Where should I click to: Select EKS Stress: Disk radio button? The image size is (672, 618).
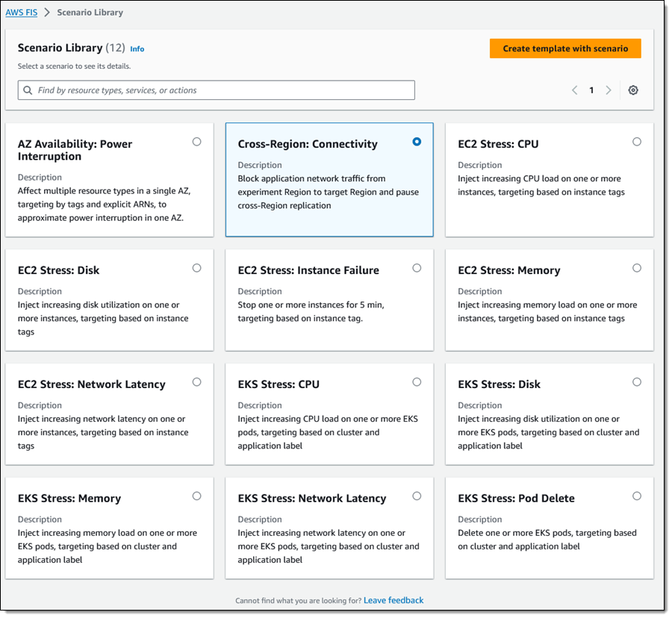637,382
